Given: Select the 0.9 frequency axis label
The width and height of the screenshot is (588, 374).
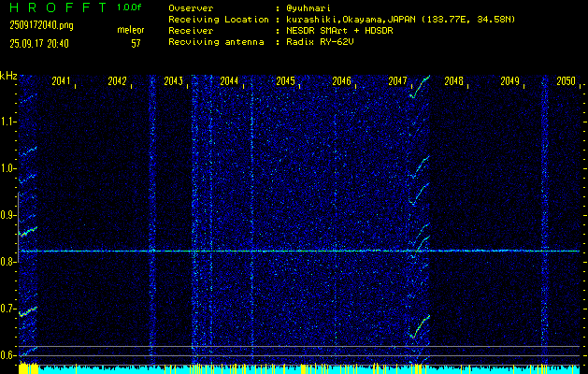Looking at the screenshot, I should pyautogui.click(x=7, y=215).
